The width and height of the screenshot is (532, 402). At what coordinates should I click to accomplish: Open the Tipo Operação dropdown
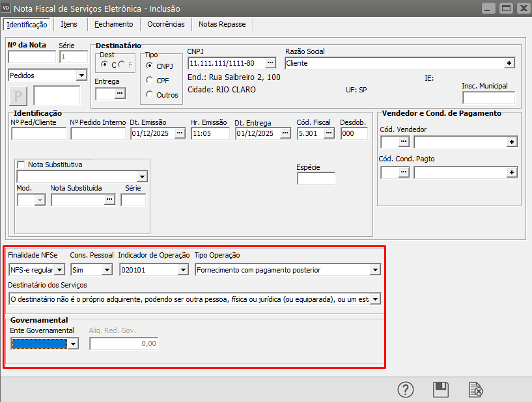pos(375,269)
